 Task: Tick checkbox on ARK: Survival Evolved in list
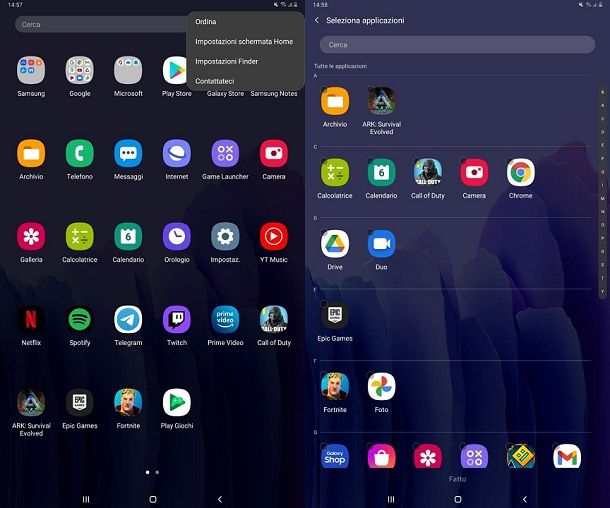pyautogui.click(x=370, y=89)
